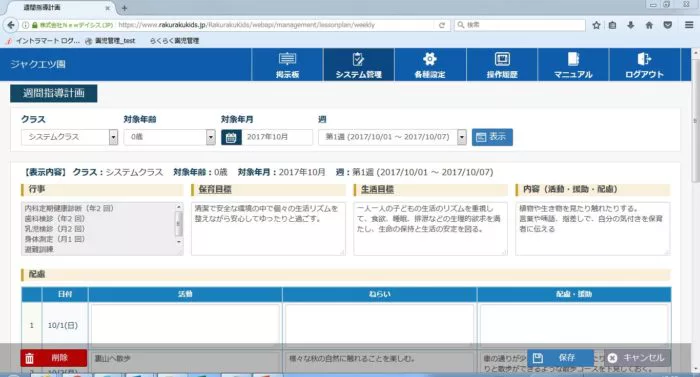Open the システム管理 menu
Image resolution: width=700 pixels, height=377 pixels.
click(358, 65)
